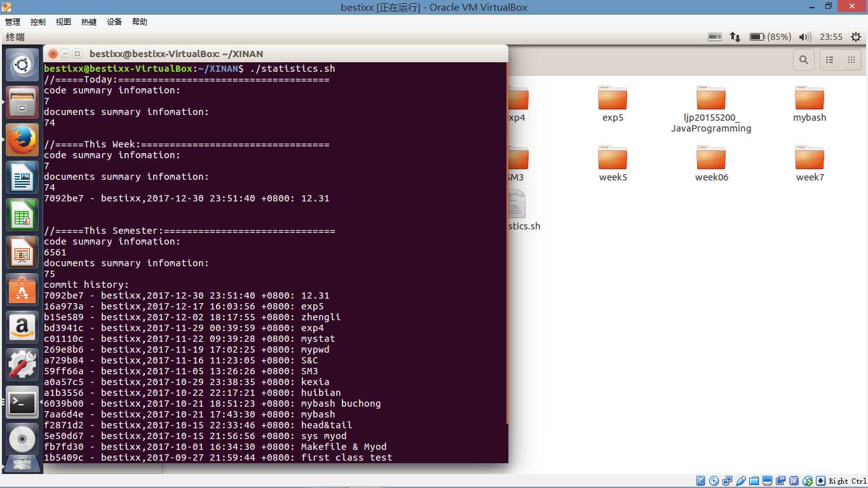Switch Files window to list view
This screenshot has height=488, width=868.
point(830,60)
